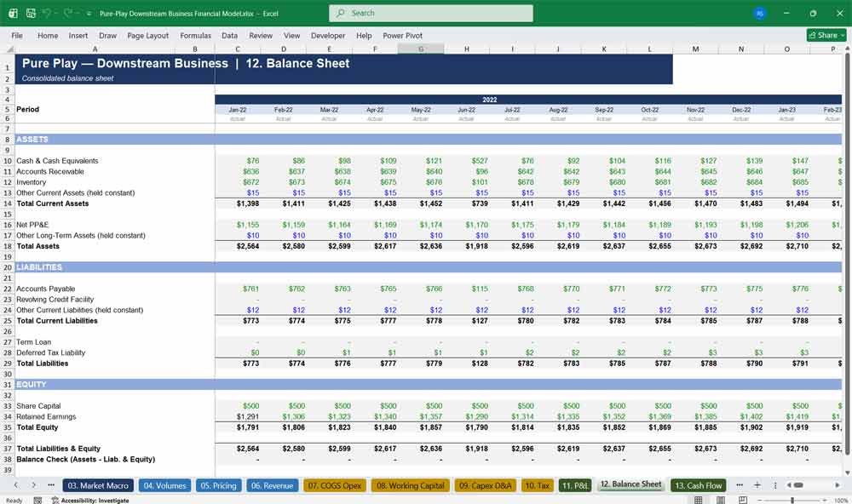Click the Excel app icon in title bar
This screenshot has height=504, width=852.
13,13
